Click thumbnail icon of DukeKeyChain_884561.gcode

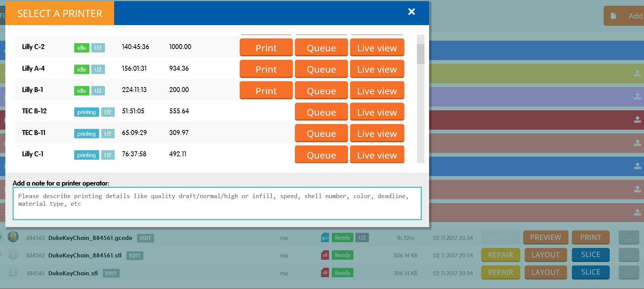pyautogui.click(x=13, y=237)
